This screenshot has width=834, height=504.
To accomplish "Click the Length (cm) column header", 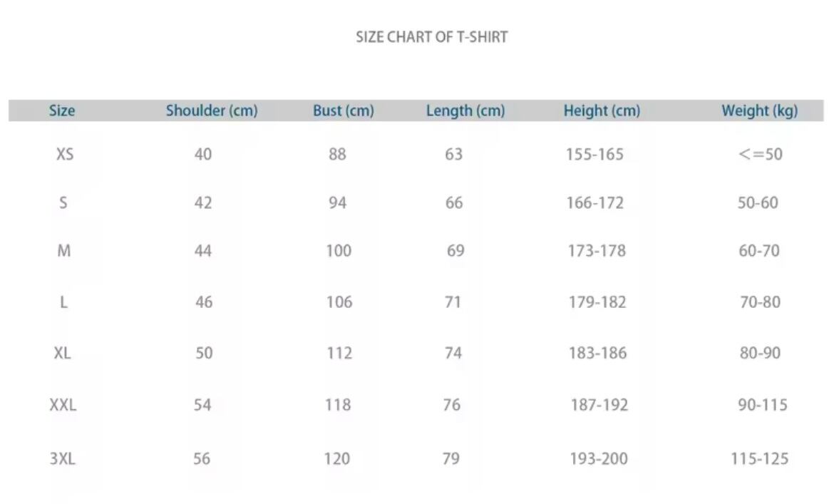I will tap(465, 110).
